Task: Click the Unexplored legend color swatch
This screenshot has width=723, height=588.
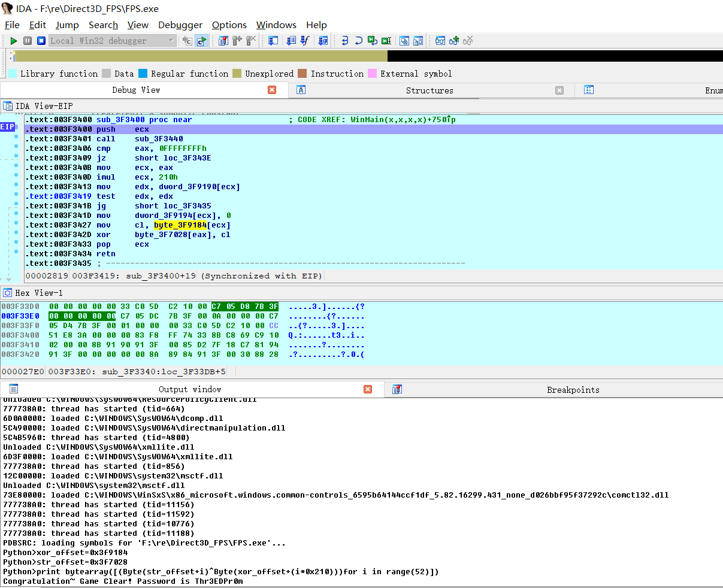Action: pyautogui.click(x=237, y=74)
